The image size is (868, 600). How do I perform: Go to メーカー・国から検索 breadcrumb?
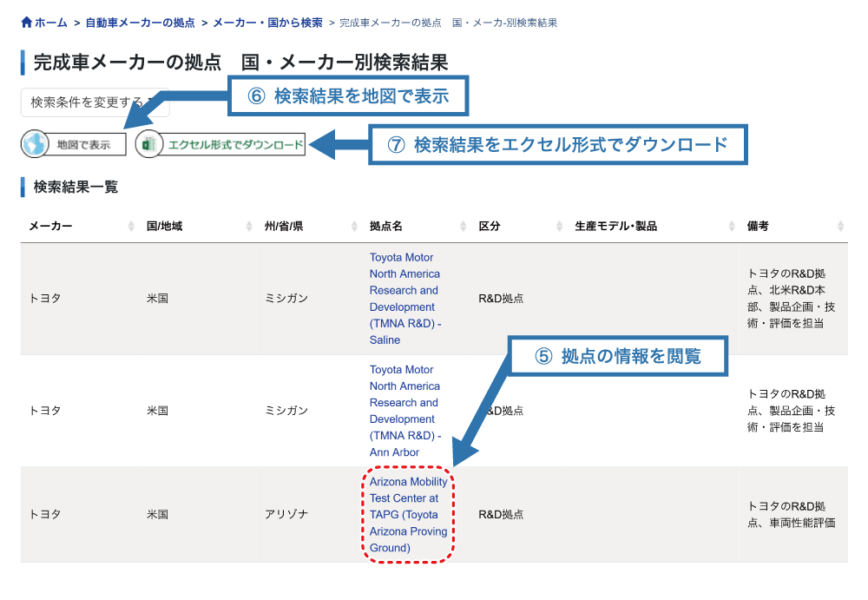[x=267, y=23]
